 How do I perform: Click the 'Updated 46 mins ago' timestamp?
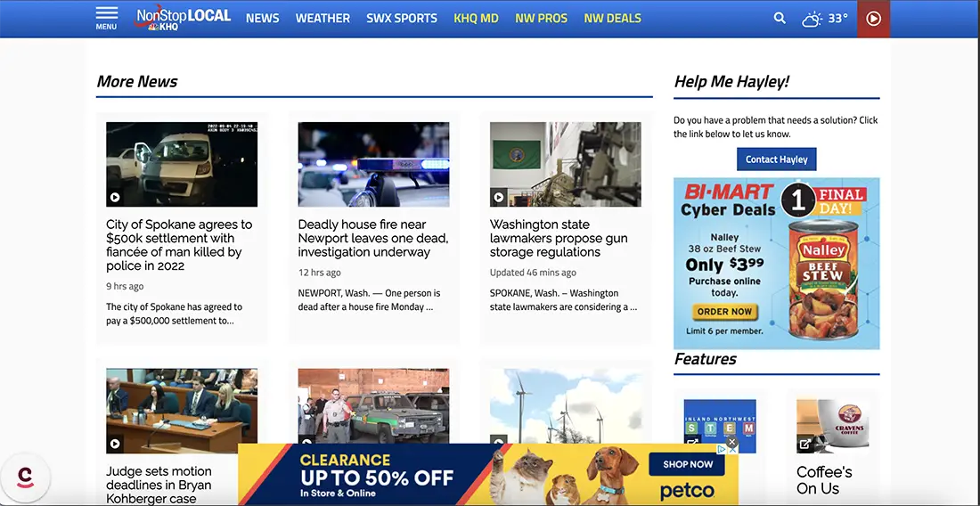click(x=533, y=273)
